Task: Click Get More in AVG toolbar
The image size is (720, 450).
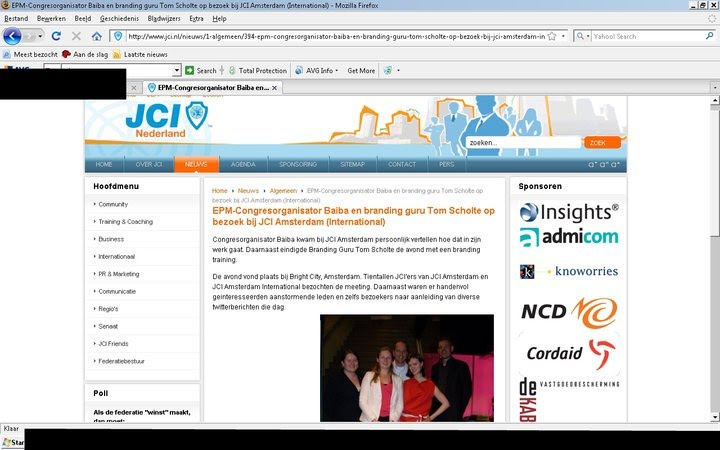Action: point(361,70)
